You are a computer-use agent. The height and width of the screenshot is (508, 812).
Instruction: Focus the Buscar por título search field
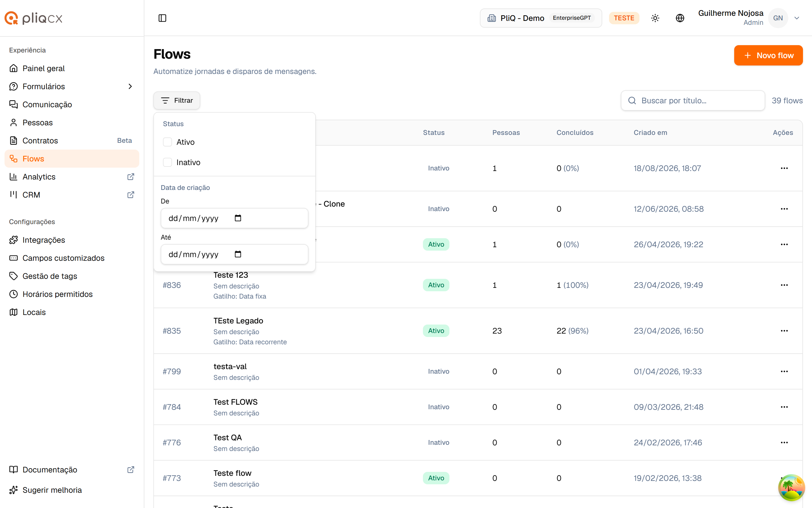click(x=693, y=100)
